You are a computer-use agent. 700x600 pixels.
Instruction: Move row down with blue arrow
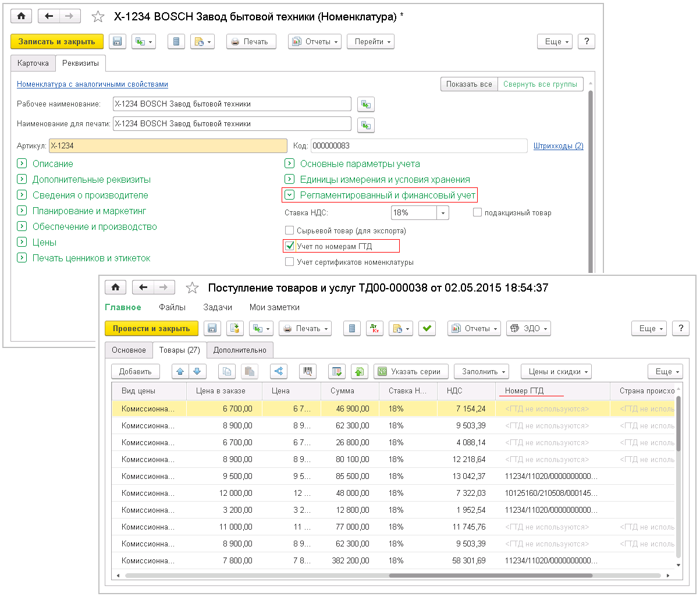(197, 371)
